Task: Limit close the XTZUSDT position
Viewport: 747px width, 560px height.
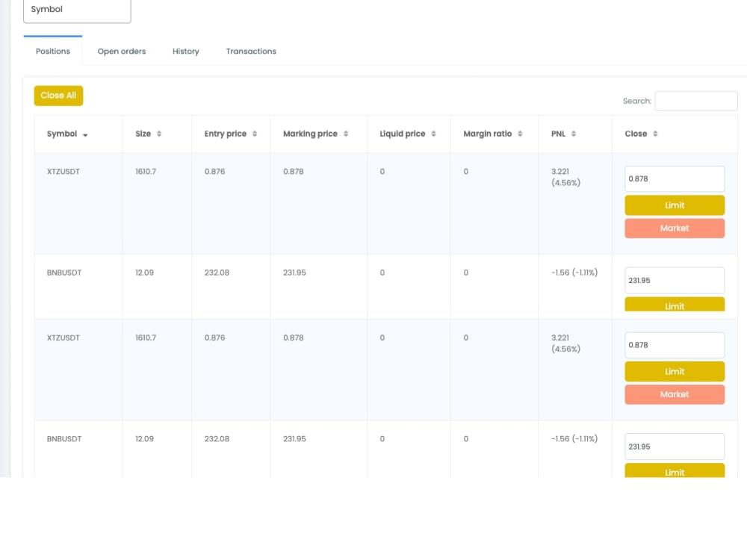Action: [675, 205]
